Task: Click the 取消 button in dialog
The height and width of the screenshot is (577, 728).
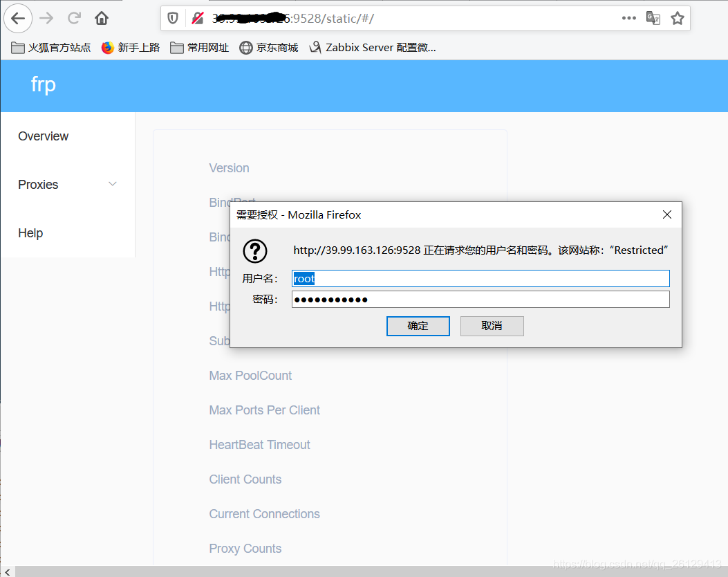Action: [492, 326]
